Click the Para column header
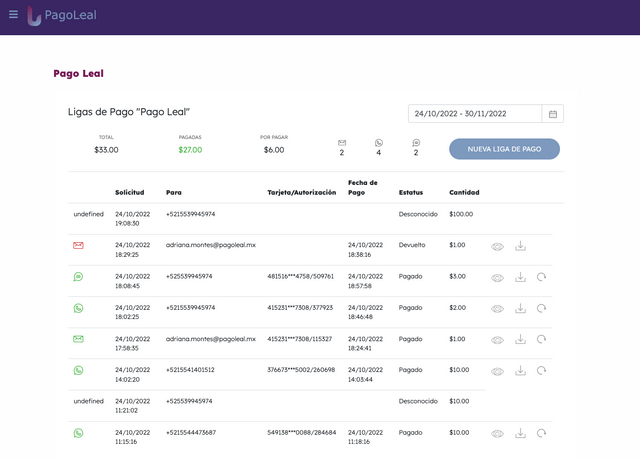 [x=174, y=193]
